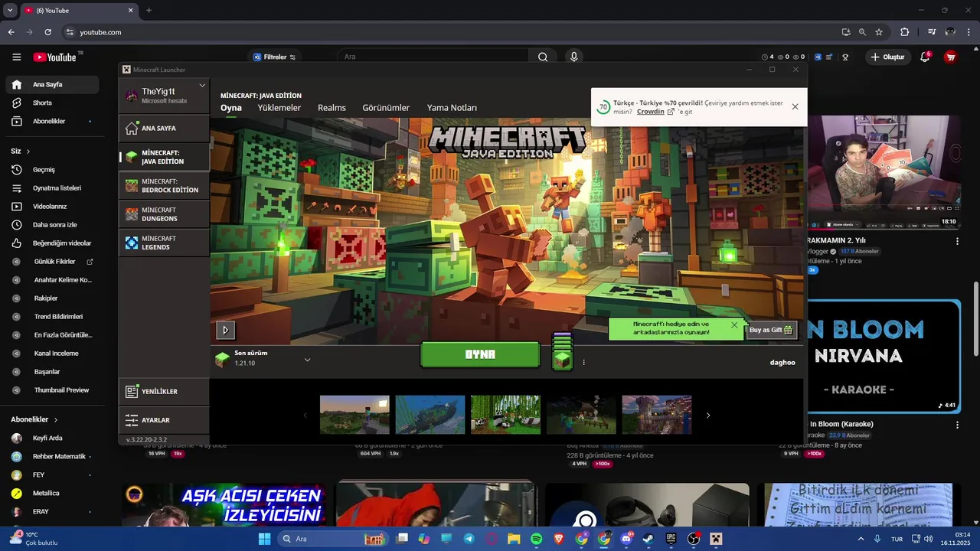Screen dimensions: 980x551
Task: Click the YouTube logo
Action: click(x=55, y=57)
